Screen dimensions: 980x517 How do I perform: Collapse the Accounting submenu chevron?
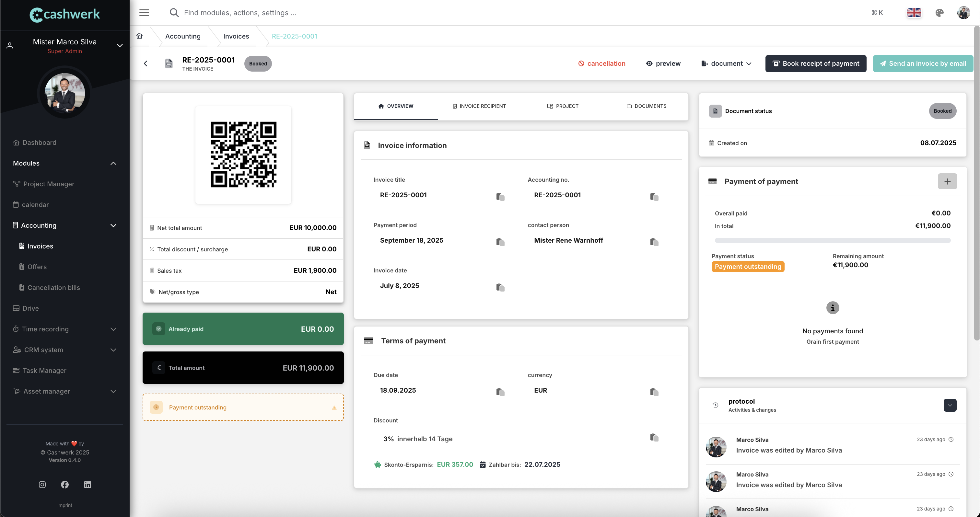point(113,225)
